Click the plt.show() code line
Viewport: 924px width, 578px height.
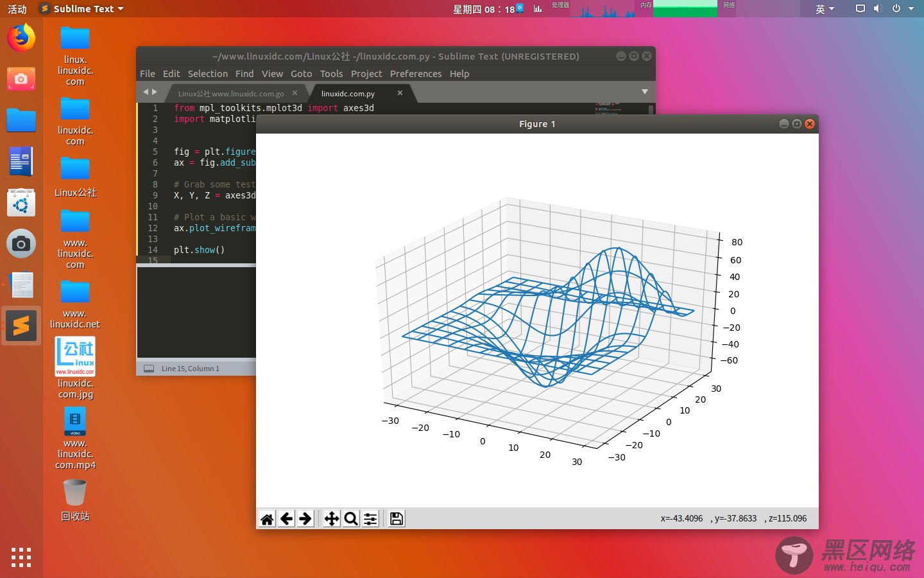(200, 250)
